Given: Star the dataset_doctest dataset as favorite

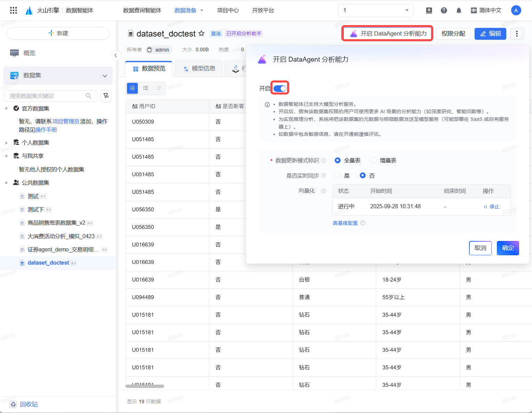Looking at the screenshot, I should pos(201,33).
